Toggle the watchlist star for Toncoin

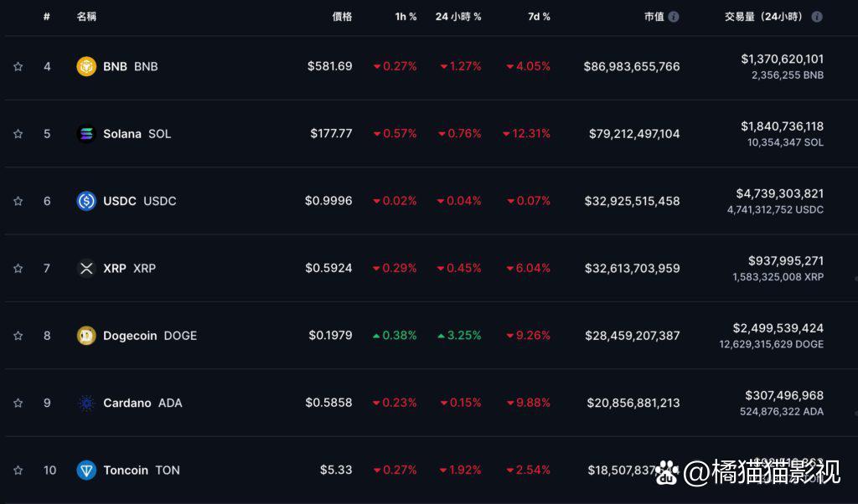pos(18,471)
